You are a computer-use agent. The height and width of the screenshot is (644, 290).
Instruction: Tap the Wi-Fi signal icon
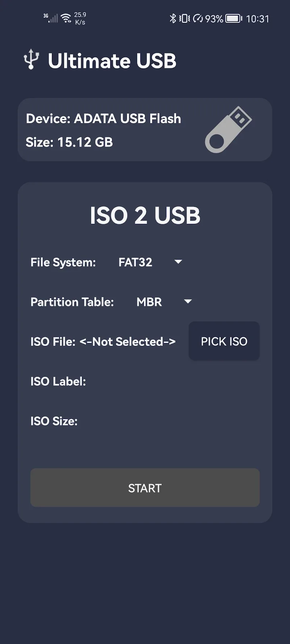(x=66, y=18)
